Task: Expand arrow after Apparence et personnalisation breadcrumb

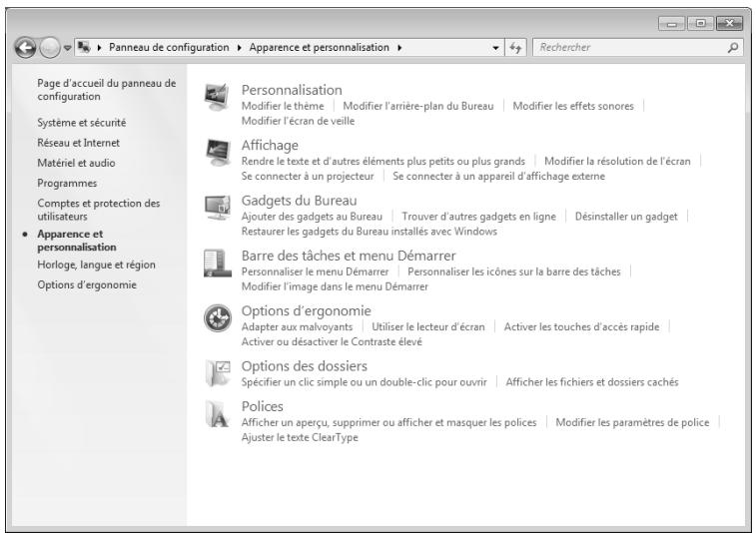Action: [x=399, y=47]
